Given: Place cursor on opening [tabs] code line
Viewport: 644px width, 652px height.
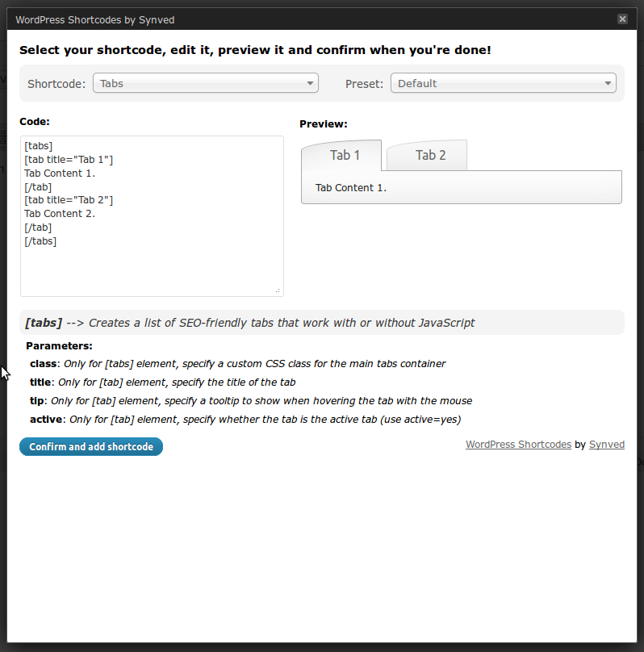Looking at the screenshot, I should [38, 146].
